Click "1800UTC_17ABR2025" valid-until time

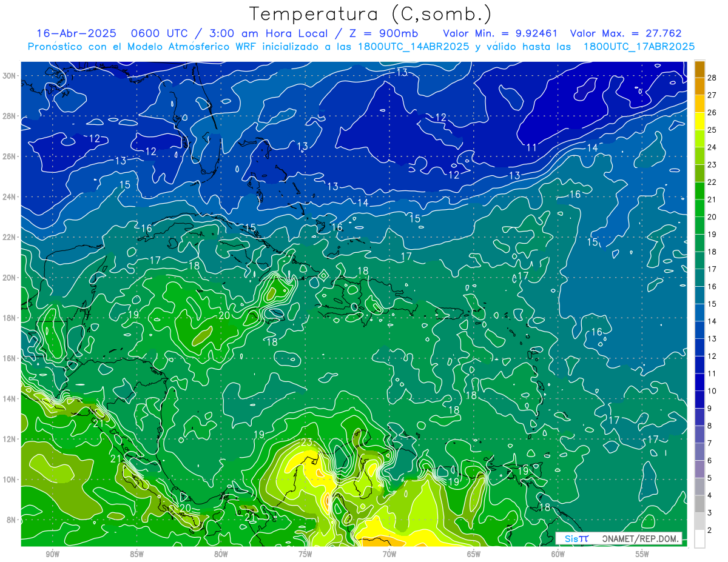[639, 47]
